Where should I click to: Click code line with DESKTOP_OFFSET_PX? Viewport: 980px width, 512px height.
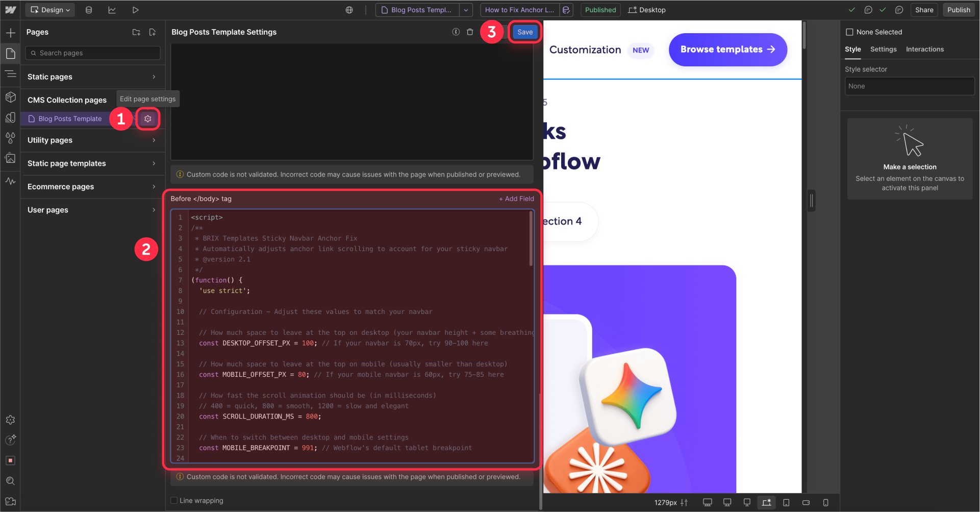[343, 343]
